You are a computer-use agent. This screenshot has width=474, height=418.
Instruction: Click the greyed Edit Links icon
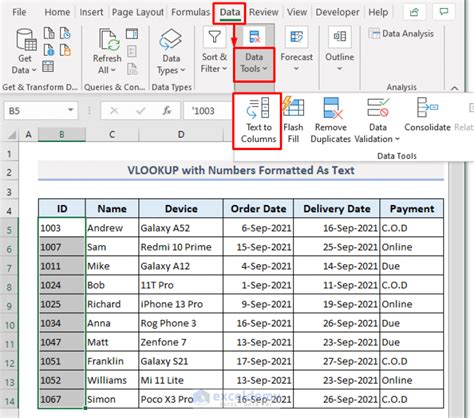[x=132, y=69]
